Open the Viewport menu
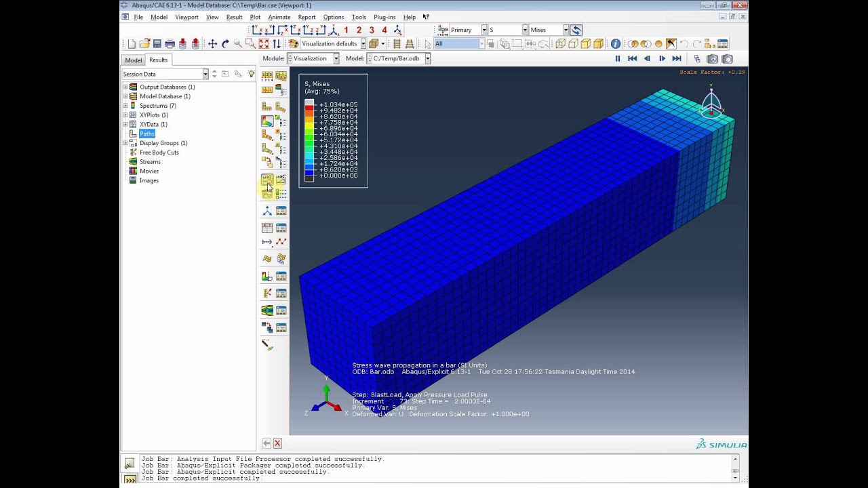This screenshot has height=488, width=868. click(186, 17)
